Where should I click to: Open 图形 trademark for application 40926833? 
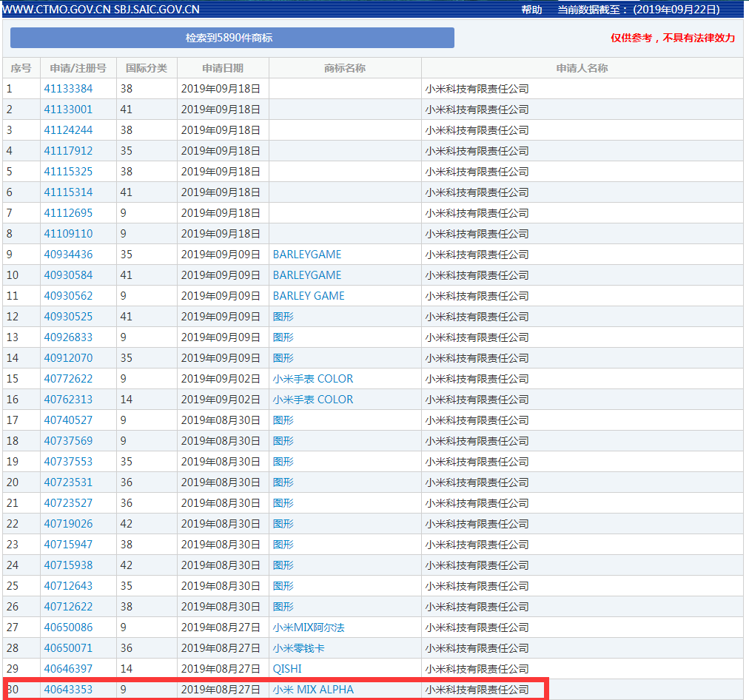point(283,337)
